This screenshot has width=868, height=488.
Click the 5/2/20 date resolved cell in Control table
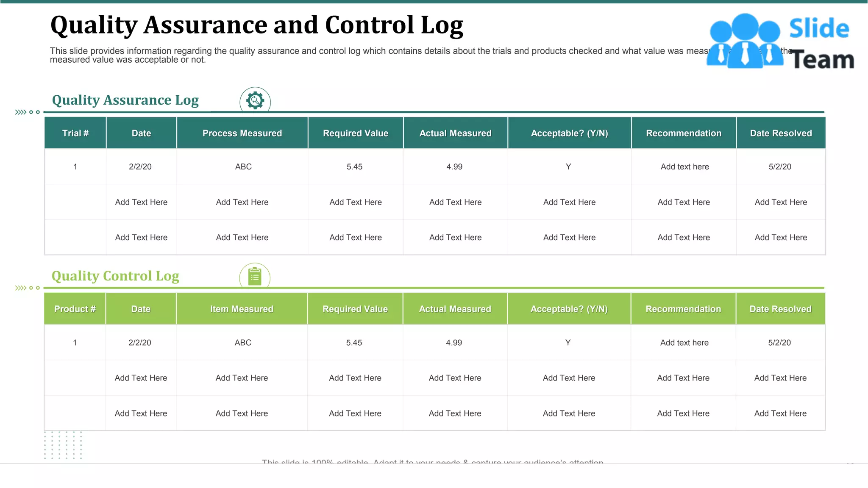coord(779,343)
